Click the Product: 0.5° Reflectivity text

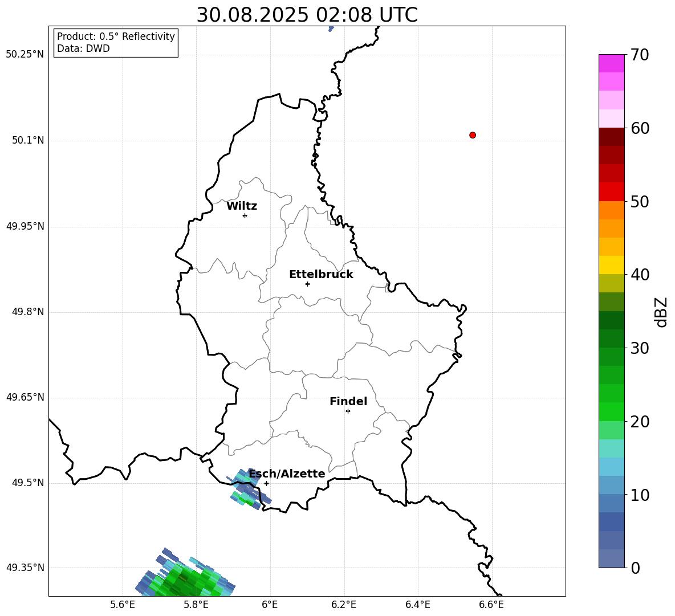pos(116,36)
